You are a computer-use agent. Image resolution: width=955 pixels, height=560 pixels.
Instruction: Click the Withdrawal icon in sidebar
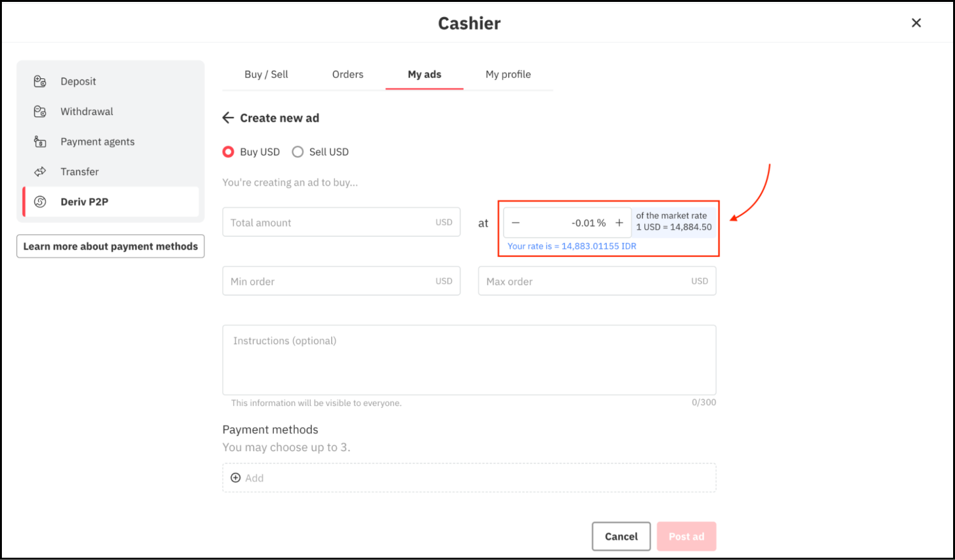[x=40, y=111]
